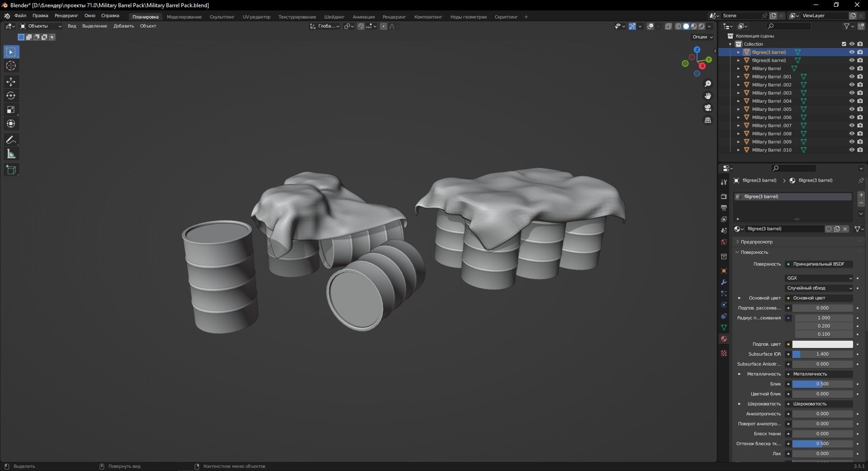
Task: Click the Основной цвет linked input button
Action: (x=819, y=298)
